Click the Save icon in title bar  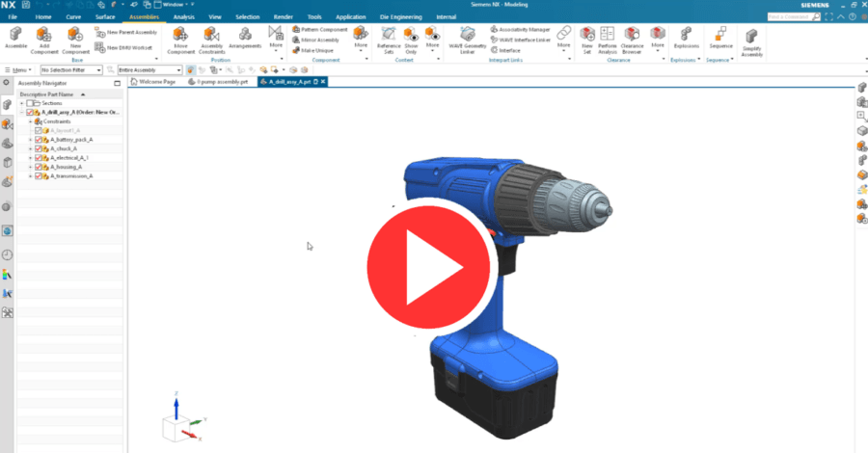[25, 5]
